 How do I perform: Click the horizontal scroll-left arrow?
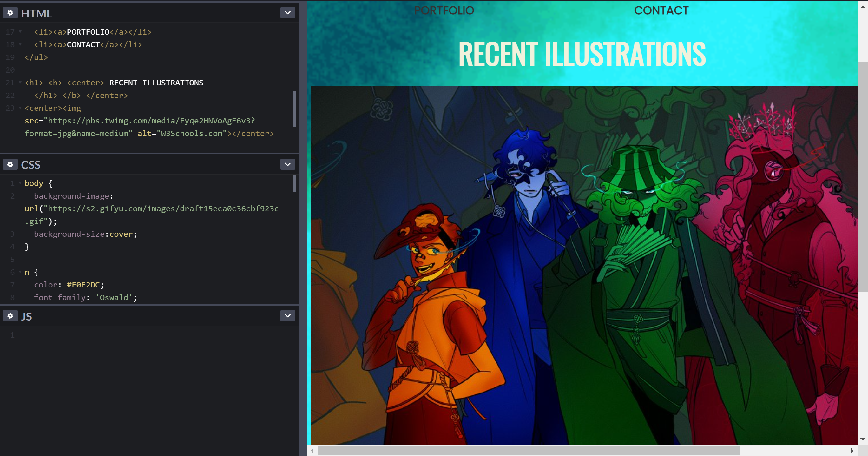(312, 451)
